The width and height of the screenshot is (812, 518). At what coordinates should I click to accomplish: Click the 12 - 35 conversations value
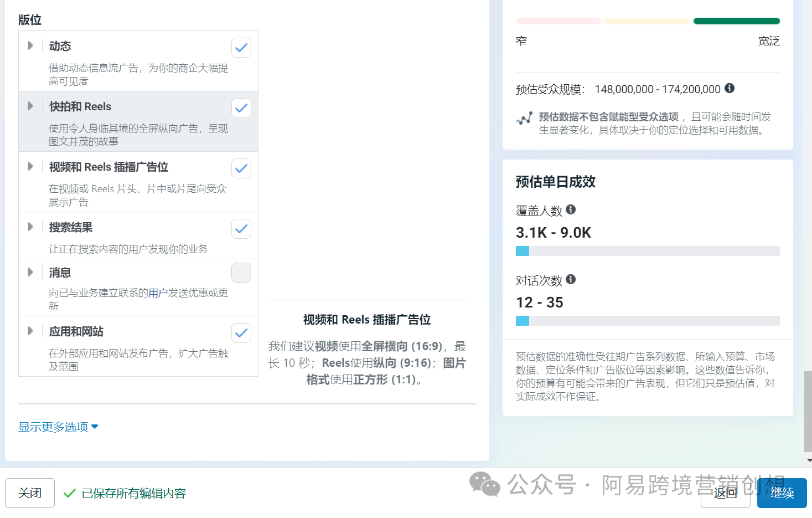tap(540, 302)
